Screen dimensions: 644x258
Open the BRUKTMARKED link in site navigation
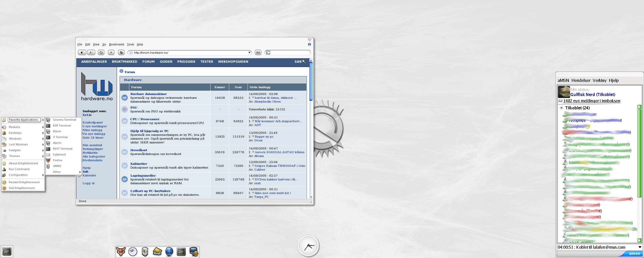click(x=125, y=61)
